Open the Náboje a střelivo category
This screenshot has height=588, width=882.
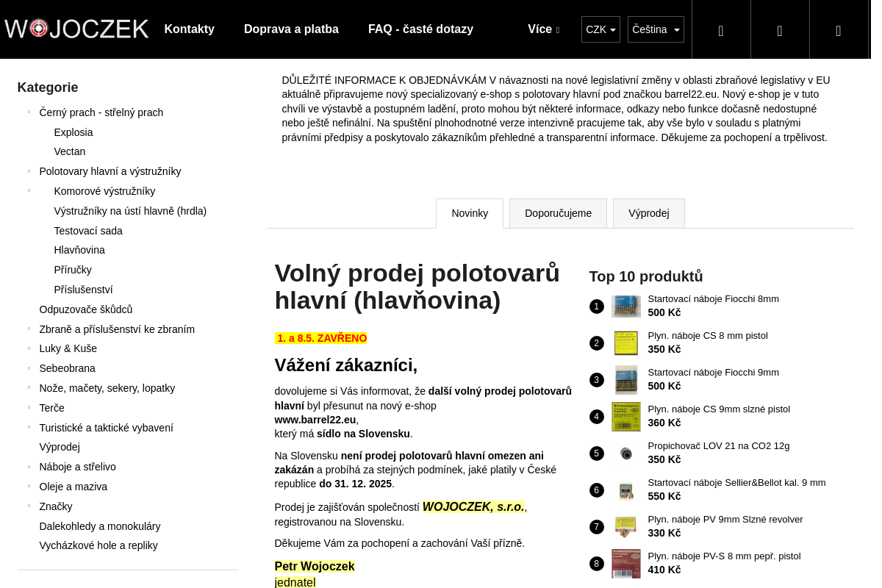tap(77, 467)
